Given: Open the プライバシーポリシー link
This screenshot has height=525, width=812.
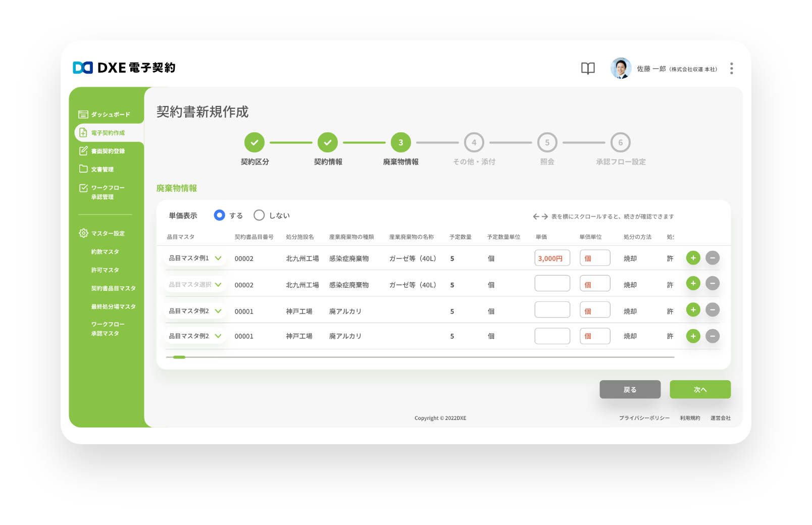Looking at the screenshot, I should coord(643,417).
